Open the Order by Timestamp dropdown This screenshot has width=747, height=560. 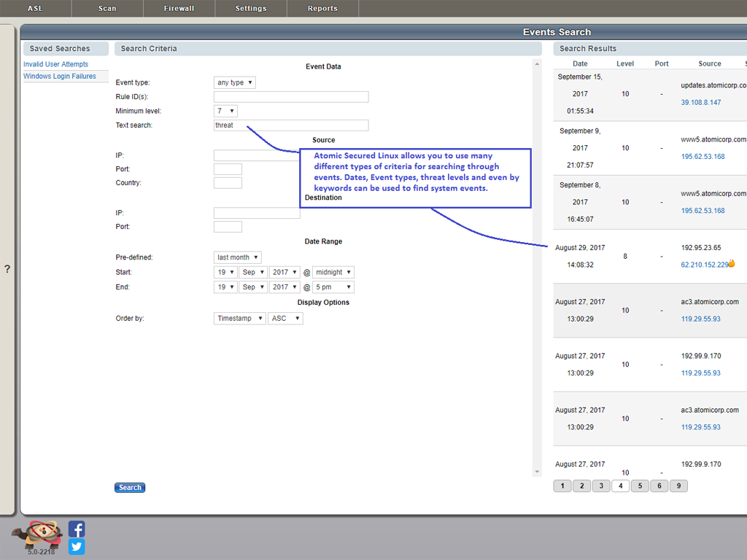point(239,318)
